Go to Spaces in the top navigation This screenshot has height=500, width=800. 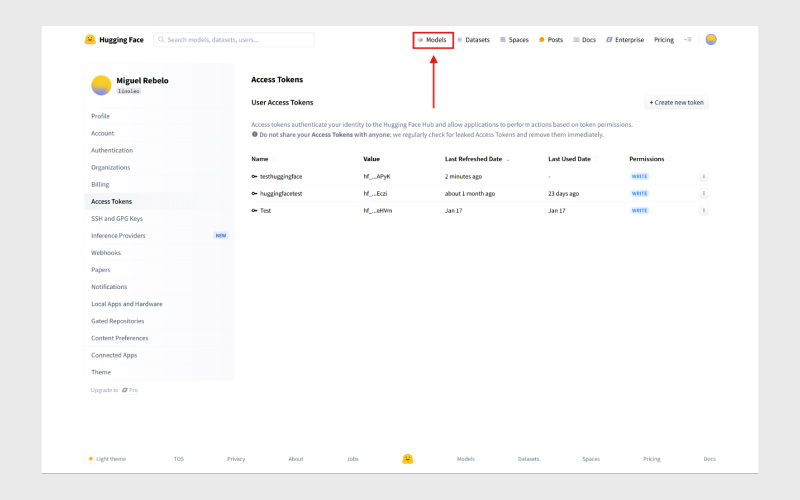coord(514,40)
